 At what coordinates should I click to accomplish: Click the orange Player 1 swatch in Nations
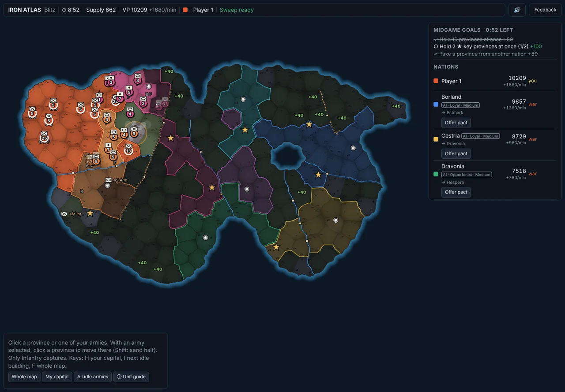tap(436, 81)
